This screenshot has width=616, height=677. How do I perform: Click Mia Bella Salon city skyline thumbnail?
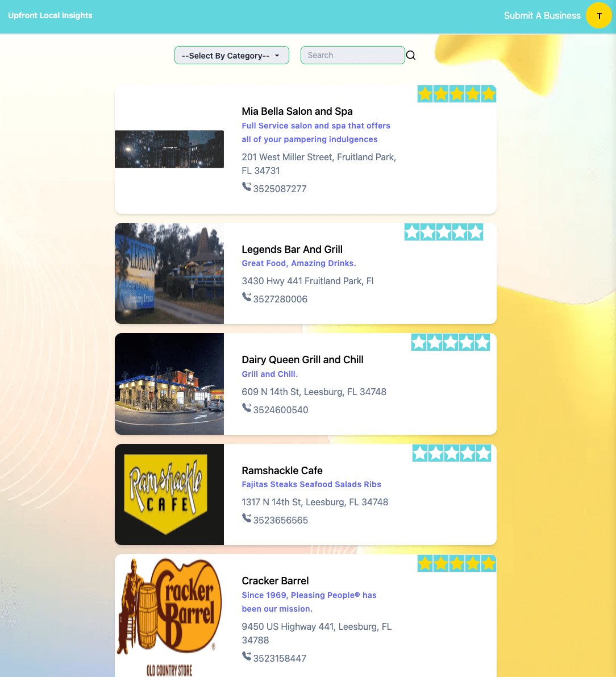click(169, 149)
